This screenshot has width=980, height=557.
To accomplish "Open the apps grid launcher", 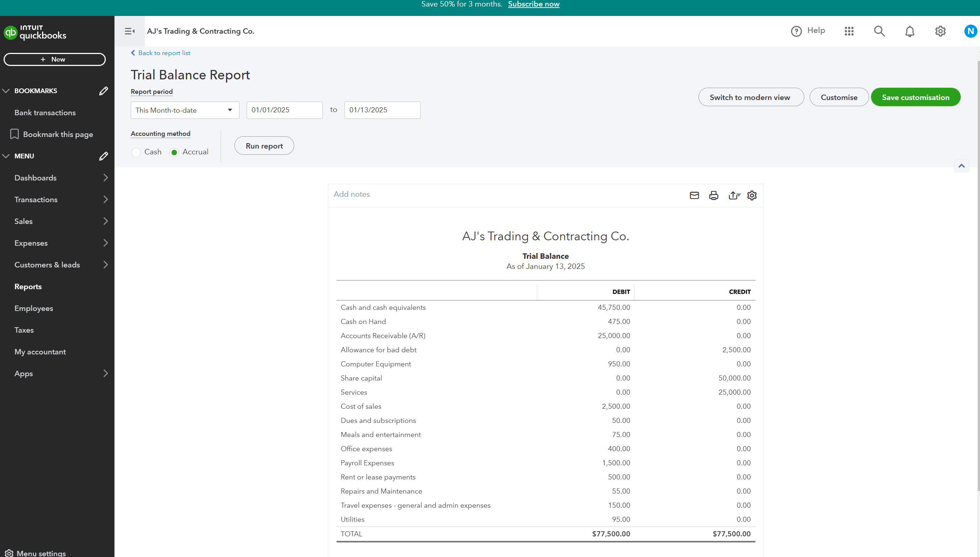I will coord(849,31).
